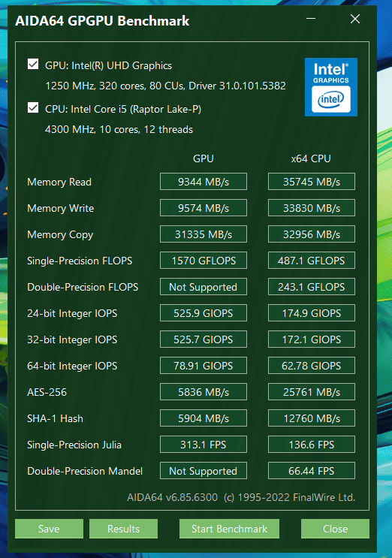Select GPU Memory Write value 9574 MB/s
Viewport: 392px width, 558px height.
[x=204, y=208]
